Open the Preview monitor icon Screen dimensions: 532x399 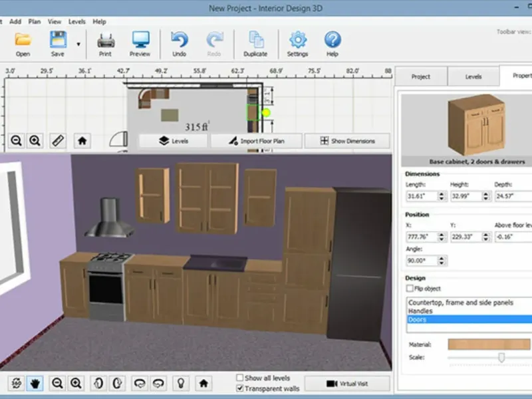pyautogui.click(x=140, y=40)
